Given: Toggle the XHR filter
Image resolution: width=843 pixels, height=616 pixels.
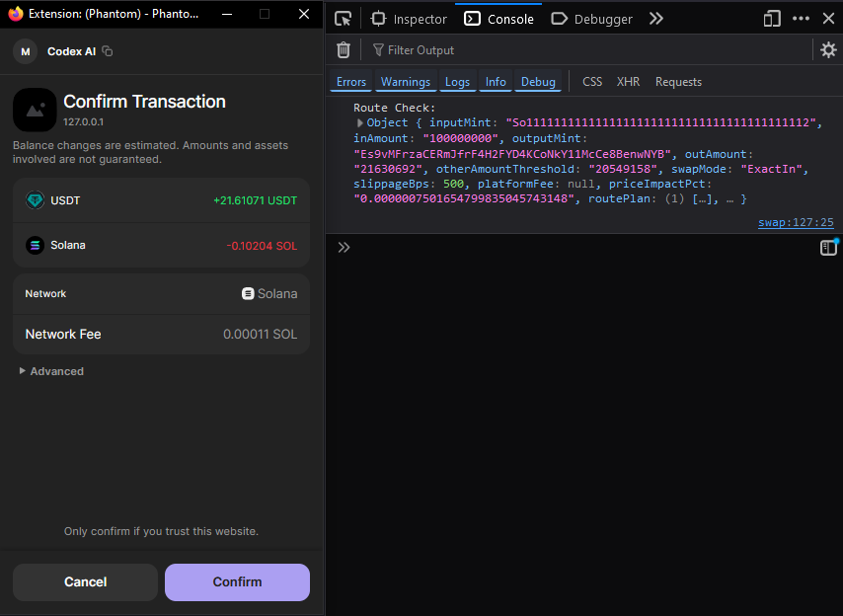Looking at the screenshot, I should [628, 82].
